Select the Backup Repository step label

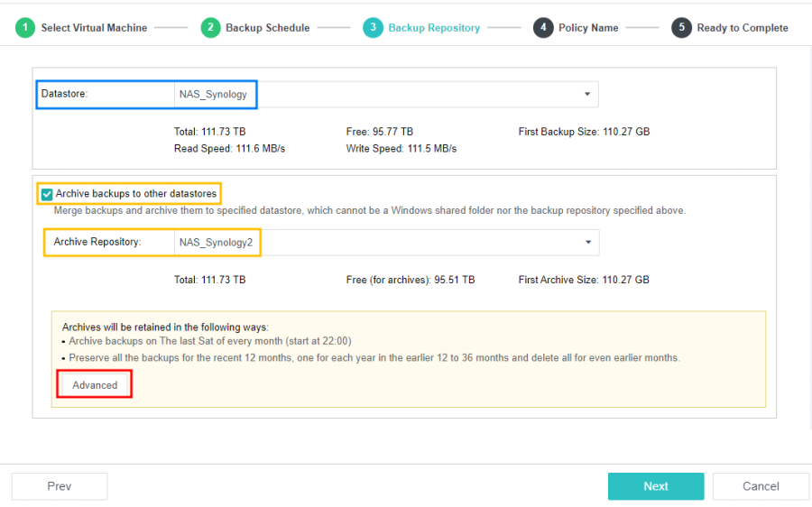point(434,28)
